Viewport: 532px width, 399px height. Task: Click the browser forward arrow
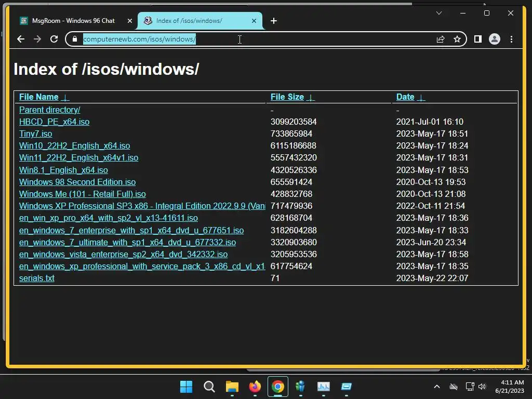tap(37, 39)
